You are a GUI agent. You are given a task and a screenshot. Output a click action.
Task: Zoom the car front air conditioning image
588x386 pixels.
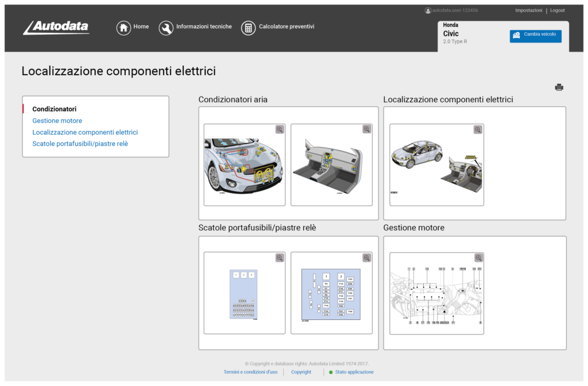(280, 130)
